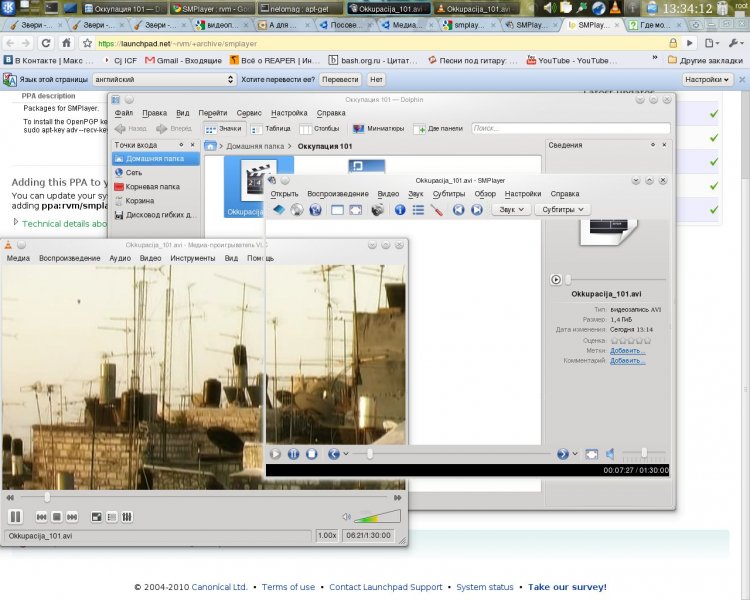Play preview in Dolphin Сведения panel
The image size is (750, 600).
(556, 279)
